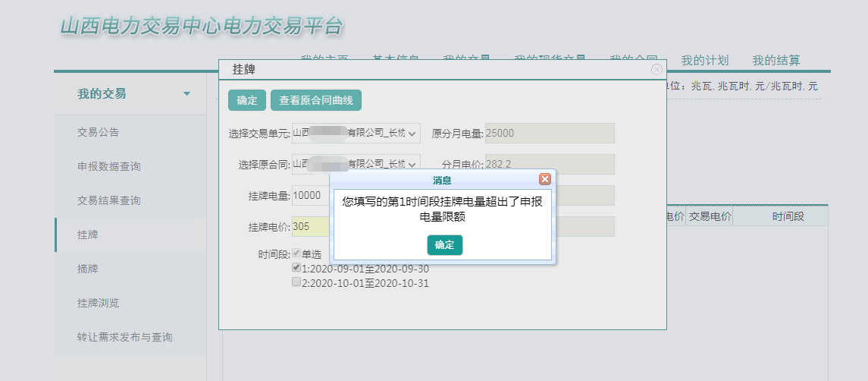Click the 挂牌电量 input field
The width and height of the screenshot is (868, 381).
pos(310,195)
